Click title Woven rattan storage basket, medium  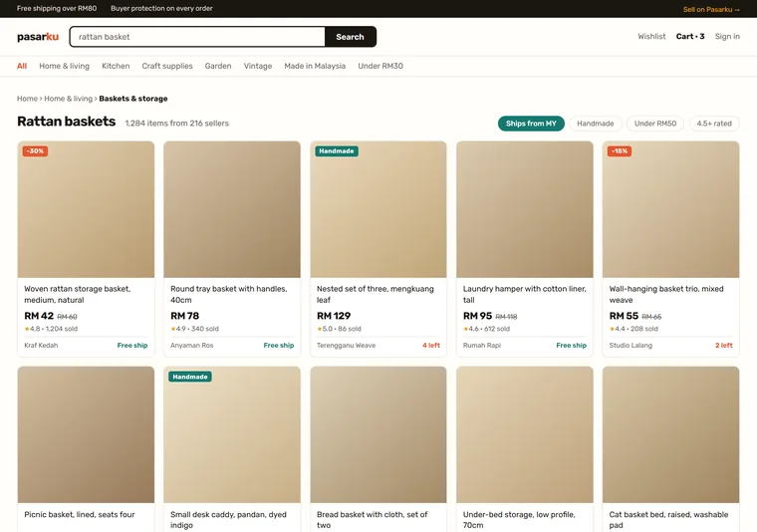point(78,295)
